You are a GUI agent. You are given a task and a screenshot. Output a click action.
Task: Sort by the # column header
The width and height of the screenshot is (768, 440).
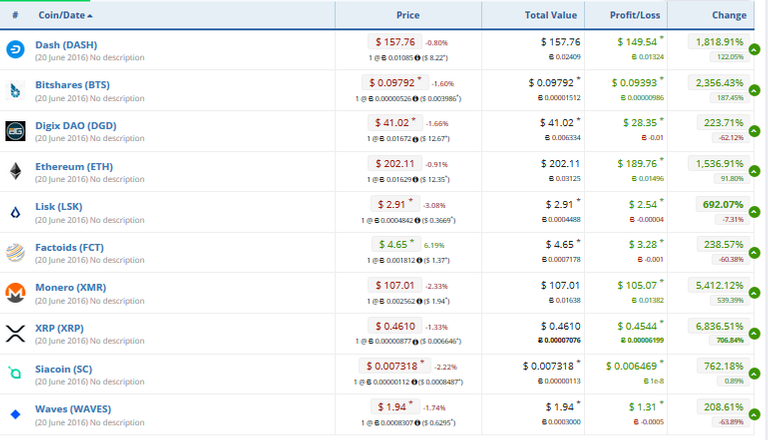(15, 15)
